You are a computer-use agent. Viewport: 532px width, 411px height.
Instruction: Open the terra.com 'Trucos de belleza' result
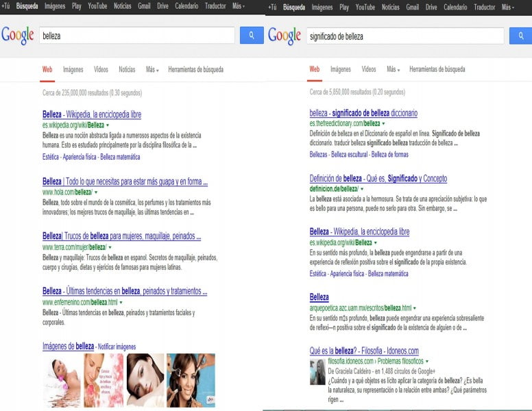click(121, 236)
